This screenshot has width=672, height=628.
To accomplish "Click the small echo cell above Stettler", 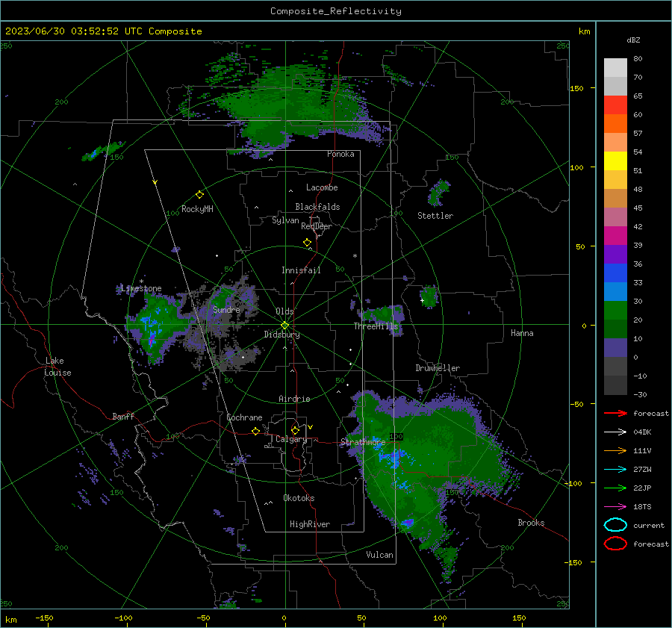I will 438,193.
